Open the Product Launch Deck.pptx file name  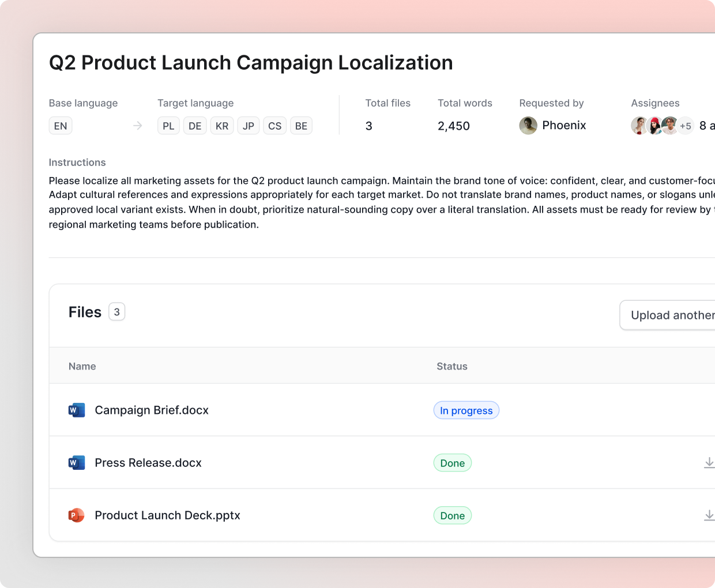click(167, 515)
